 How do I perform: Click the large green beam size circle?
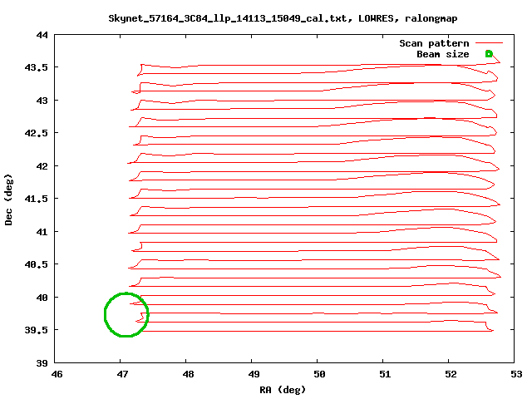coord(126,314)
